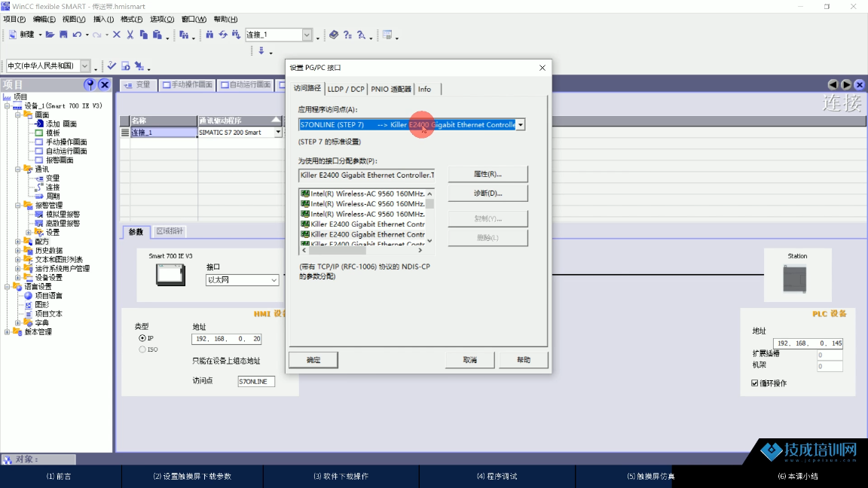Open 模板 template in project tree

pos(53,133)
